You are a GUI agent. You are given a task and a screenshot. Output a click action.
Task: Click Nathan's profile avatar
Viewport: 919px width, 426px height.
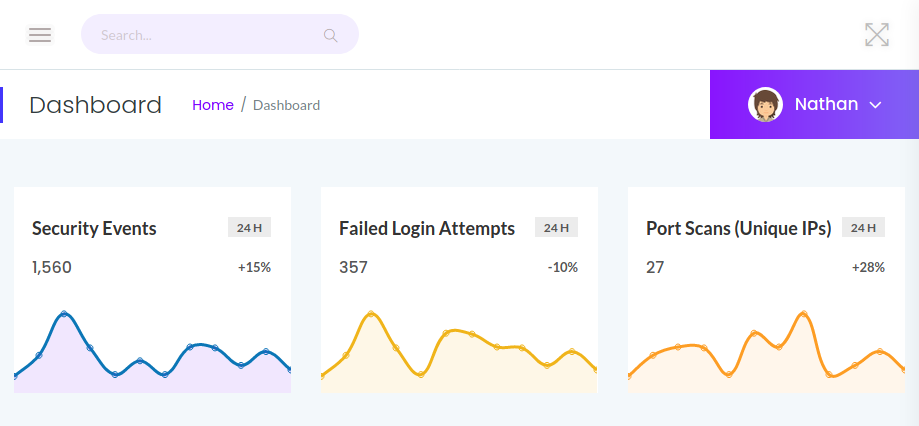[x=765, y=104]
